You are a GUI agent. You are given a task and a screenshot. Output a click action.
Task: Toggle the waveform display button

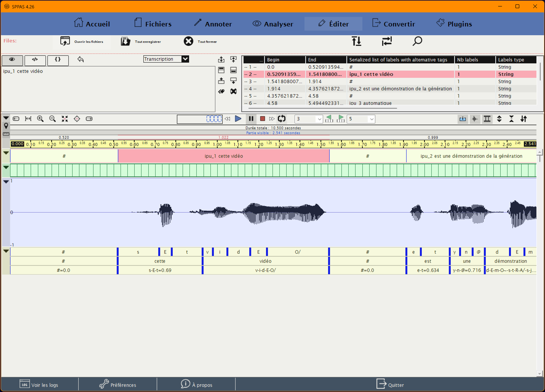tap(475, 119)
